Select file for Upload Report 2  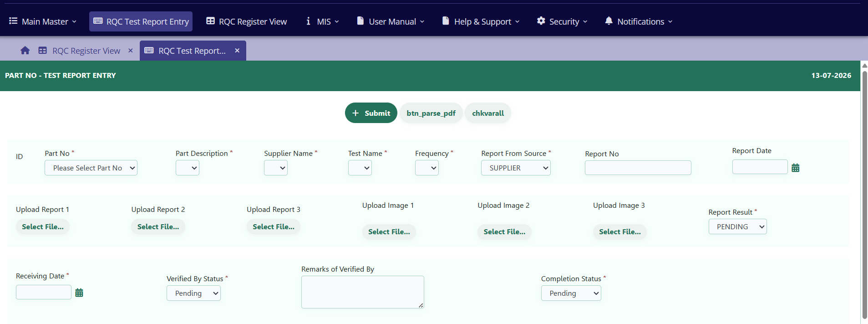pyautogui.click(x=158, y=226)
